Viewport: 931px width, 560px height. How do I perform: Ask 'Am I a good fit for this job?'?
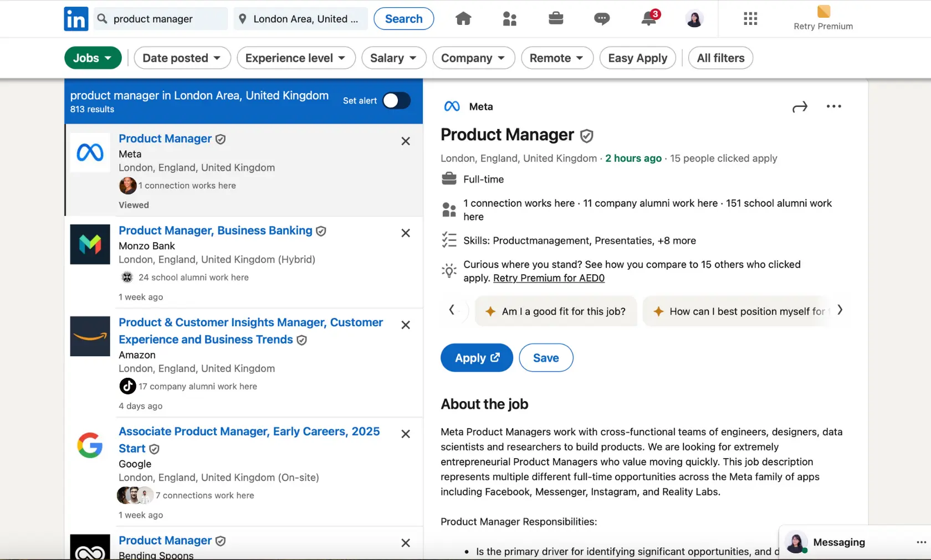[556, 311]
